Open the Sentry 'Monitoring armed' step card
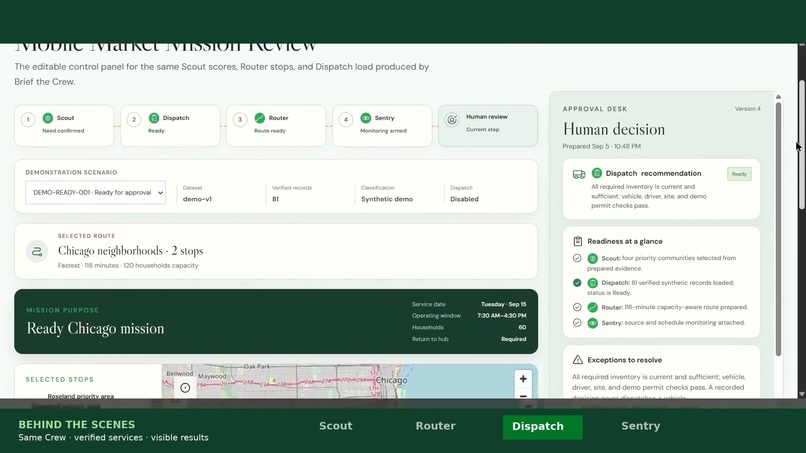 [382, 125]
